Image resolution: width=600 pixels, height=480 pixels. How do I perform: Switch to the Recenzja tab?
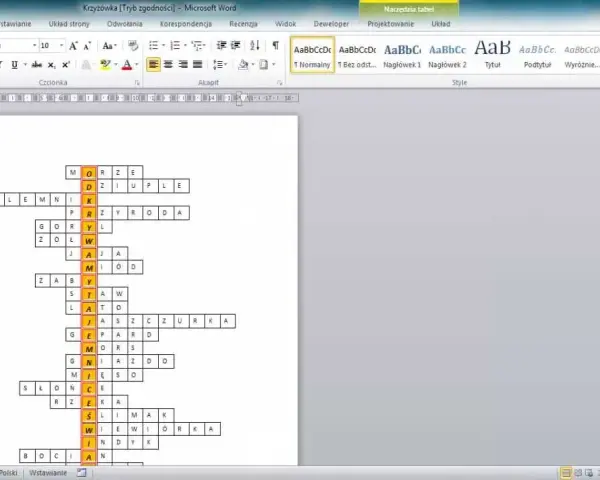click(243, 24)
